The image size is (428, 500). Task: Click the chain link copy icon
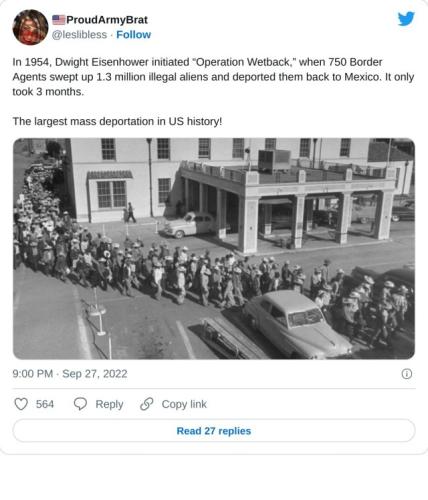click(147, 404)
